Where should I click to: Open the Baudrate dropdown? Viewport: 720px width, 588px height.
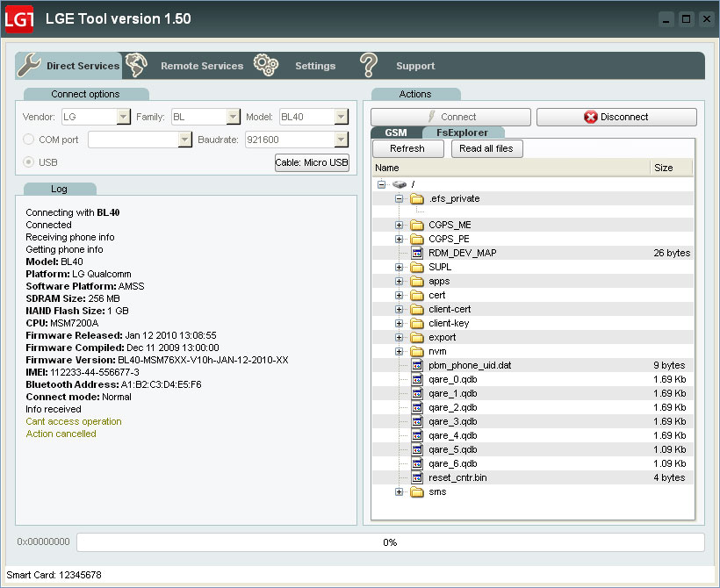[x=341, y=140]
